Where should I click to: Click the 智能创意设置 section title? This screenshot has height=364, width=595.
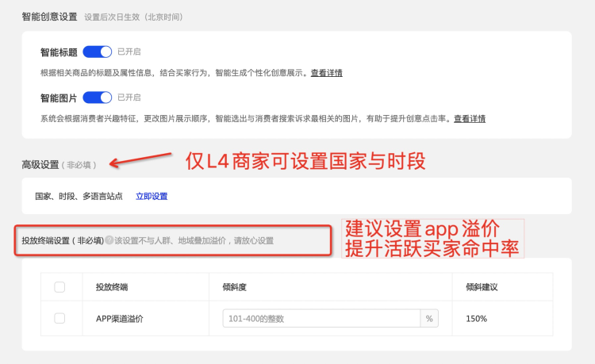click(x=49, y=16)
